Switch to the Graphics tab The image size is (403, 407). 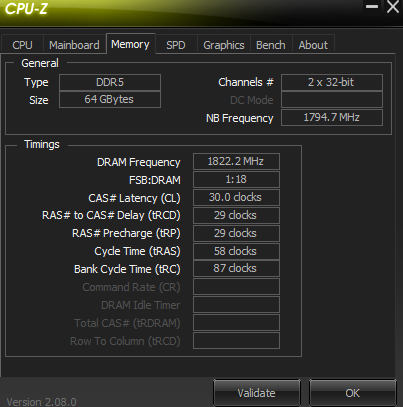(x=224, y=45)
